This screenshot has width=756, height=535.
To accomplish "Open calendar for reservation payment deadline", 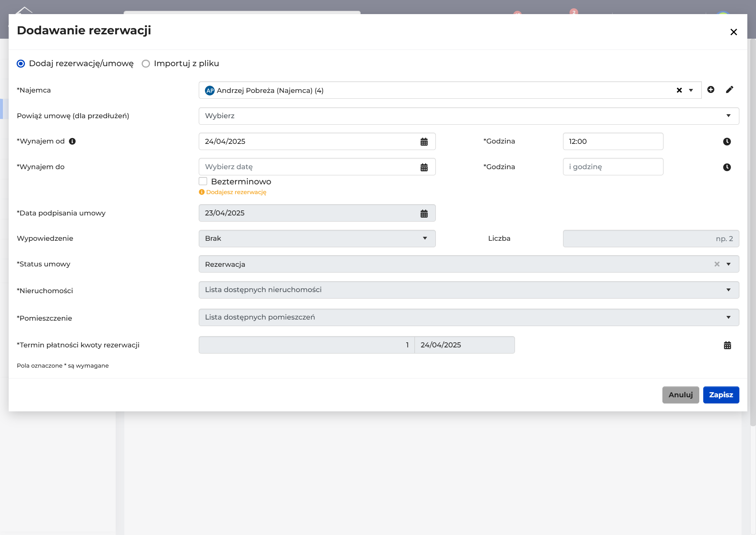I will [727, 345].
